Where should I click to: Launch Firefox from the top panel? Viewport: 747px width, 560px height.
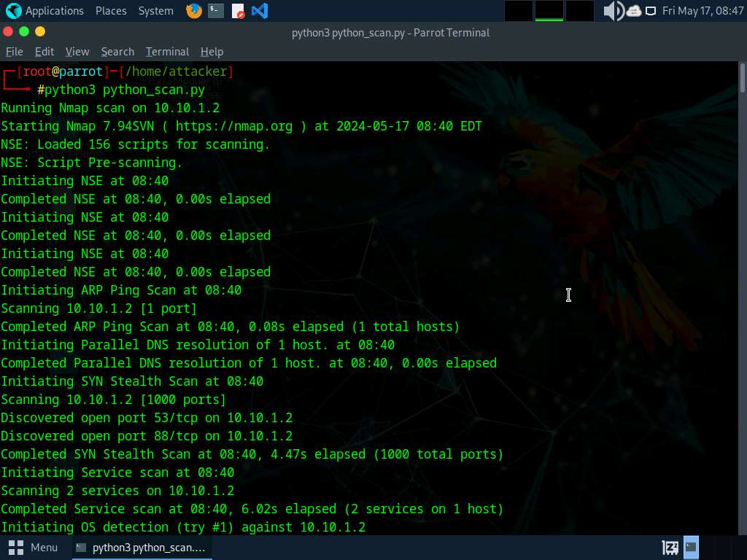pyautogui.click(x=194, y=11)
